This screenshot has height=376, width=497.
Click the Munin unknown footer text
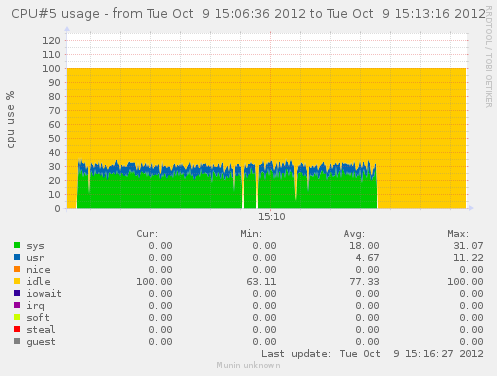[x=248, y=365]
